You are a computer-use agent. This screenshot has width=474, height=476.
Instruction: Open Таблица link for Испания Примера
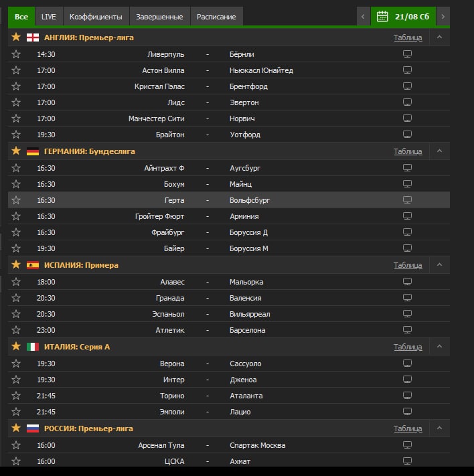tap(408, 265)
